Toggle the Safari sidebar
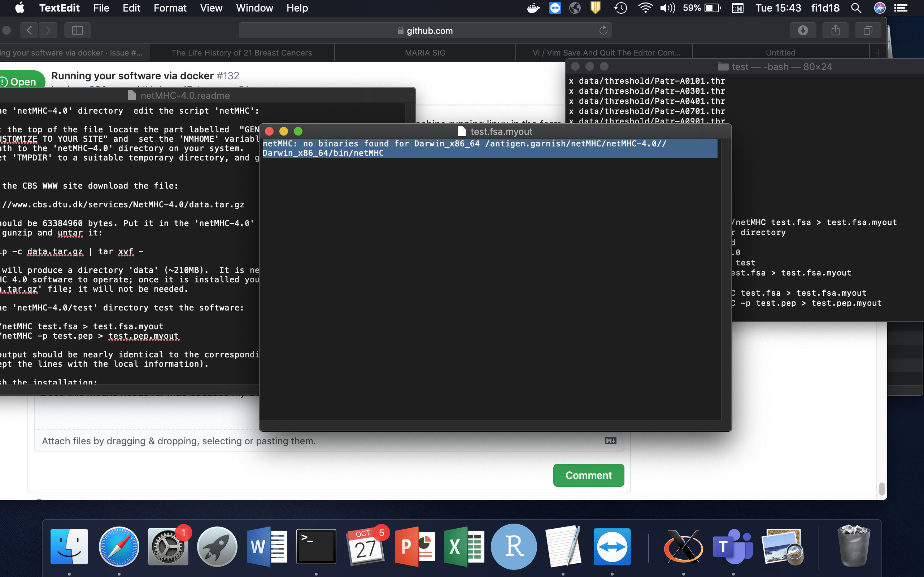 pyautogui.click(x=77, y=30)
